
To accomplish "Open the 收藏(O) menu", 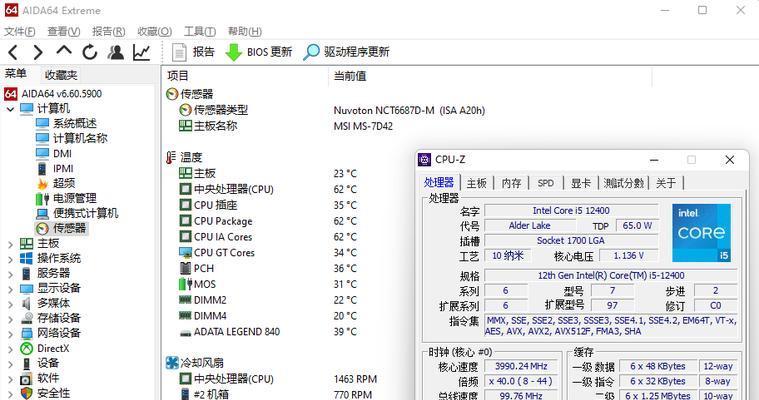I will tap(154, 31).
